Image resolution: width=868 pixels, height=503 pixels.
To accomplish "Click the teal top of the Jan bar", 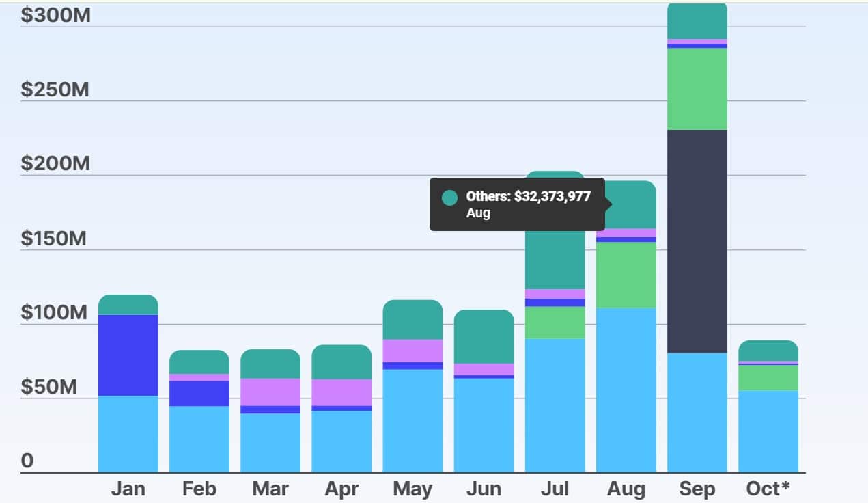I will 128,305.
